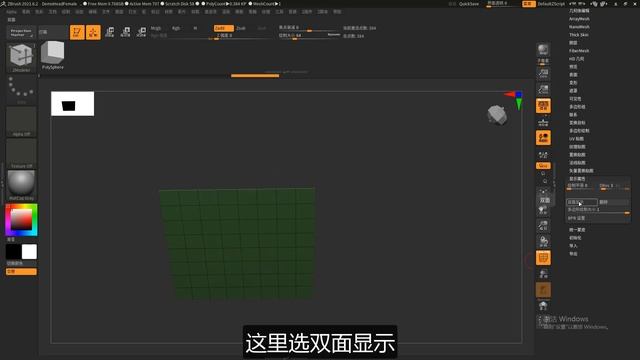
Task: Open the Dots stroke type picker
Action: point(21,90)
